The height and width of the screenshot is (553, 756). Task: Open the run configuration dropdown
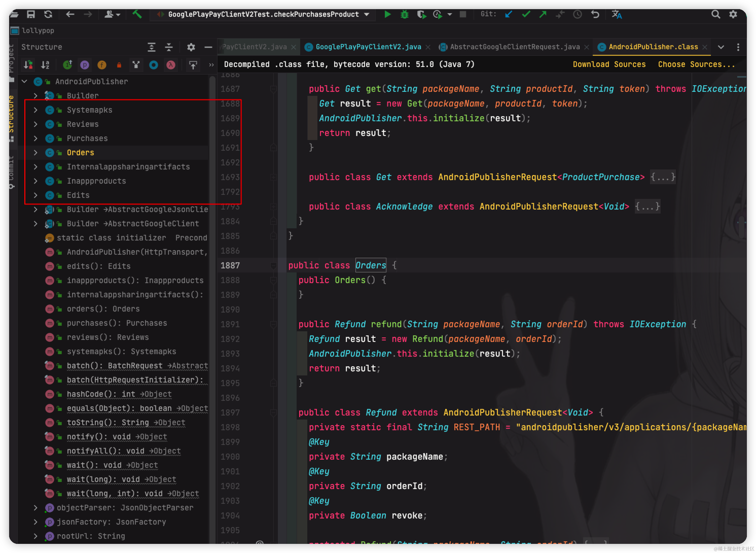(367, 14)
